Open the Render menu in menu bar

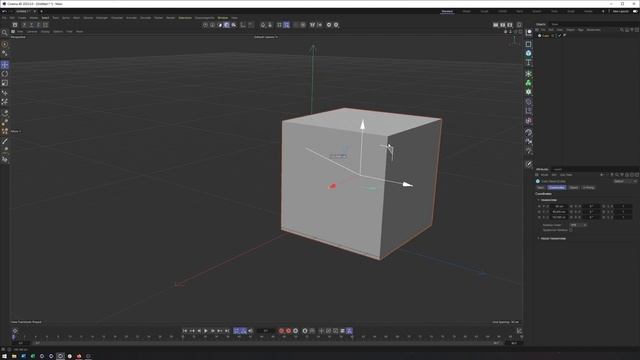click(x=171, y=18)
